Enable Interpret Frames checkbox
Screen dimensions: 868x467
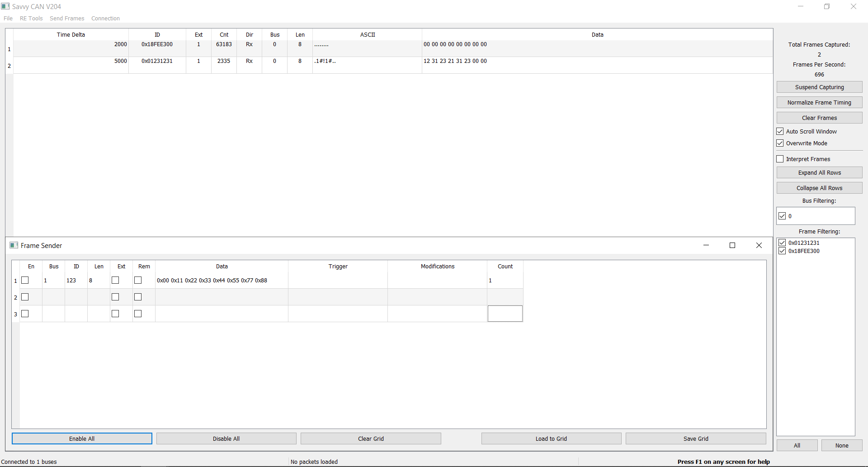780,159
